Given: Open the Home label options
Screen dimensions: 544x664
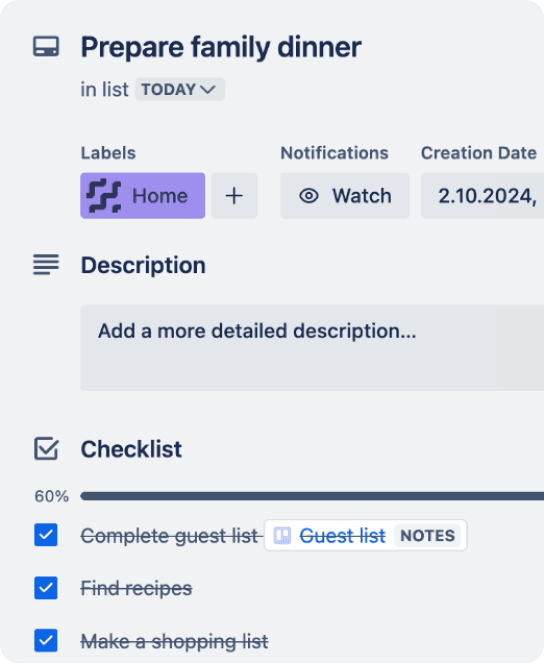Looking at the screenshot, I should pyautogui.click(x=143, y=196).
